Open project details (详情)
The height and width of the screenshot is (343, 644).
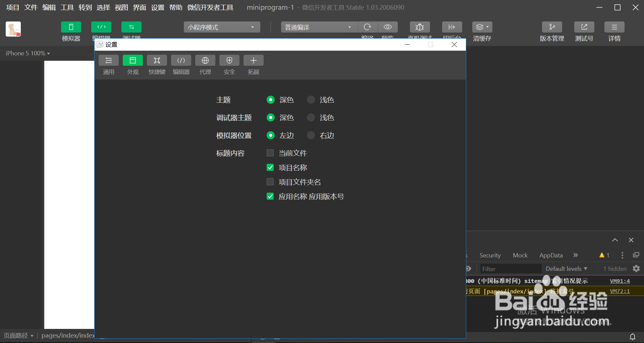point(614,27)
